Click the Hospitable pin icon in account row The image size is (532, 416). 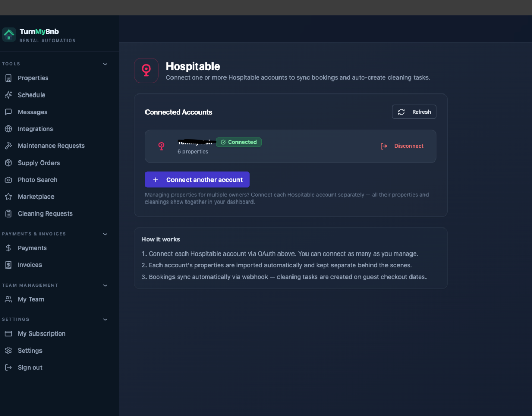point(162,146)
